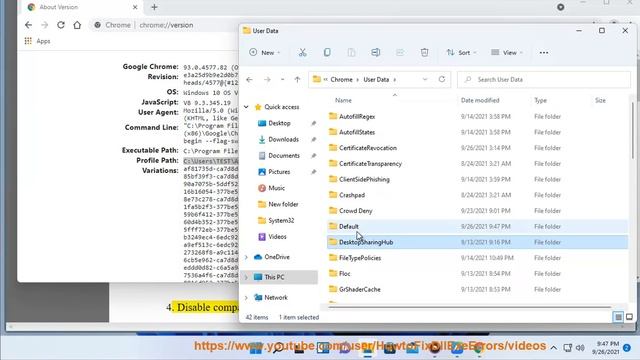Click Search User Data field

pos(544,80)
